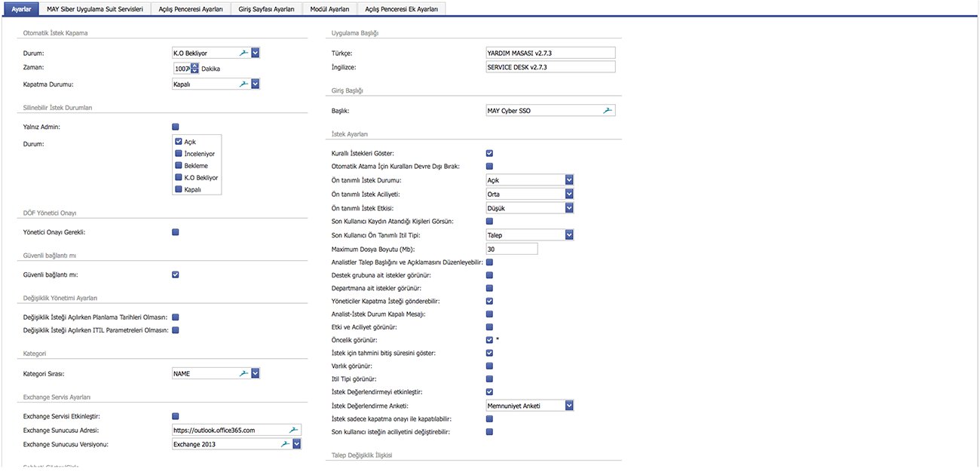Screen dimensions: 980x472
Task: Uncheck Açık in the deletable states list
Action: point(179,141)
